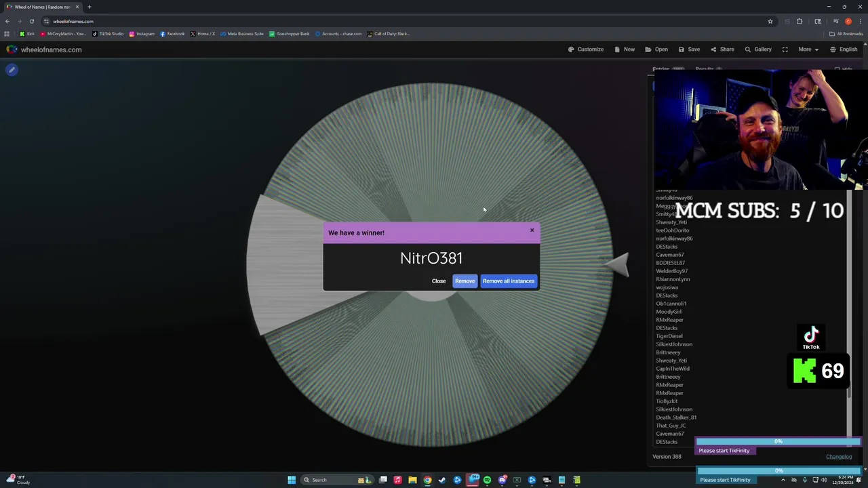Show hidden system tray icons
The width and height of the screenshot is (868, 488).
pos(783,480)
